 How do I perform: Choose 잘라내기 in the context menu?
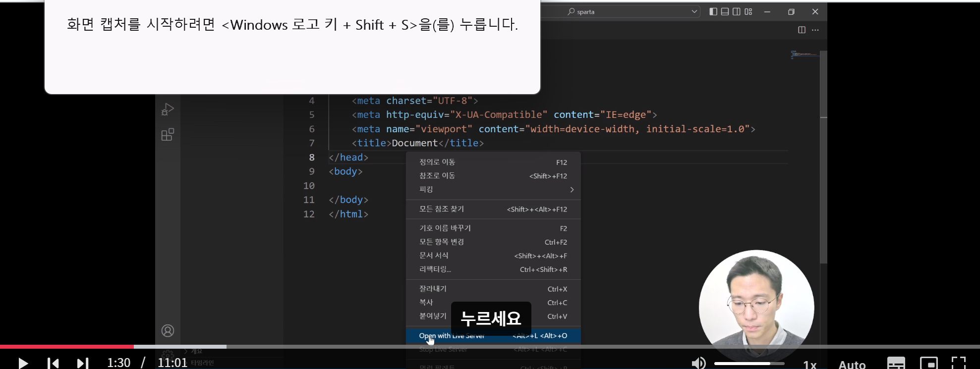(x=493, y=289)
